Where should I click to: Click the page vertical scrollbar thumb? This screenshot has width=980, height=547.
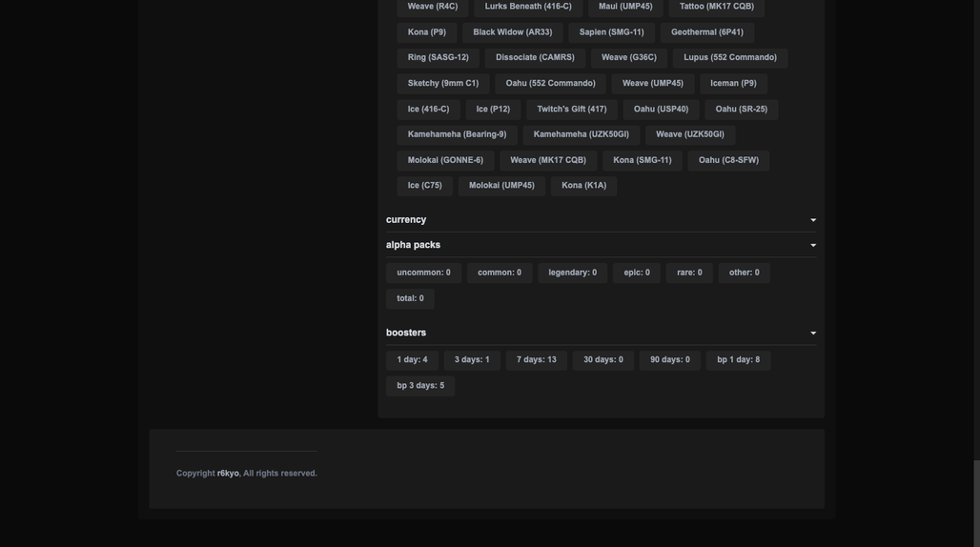pos(976,502)
